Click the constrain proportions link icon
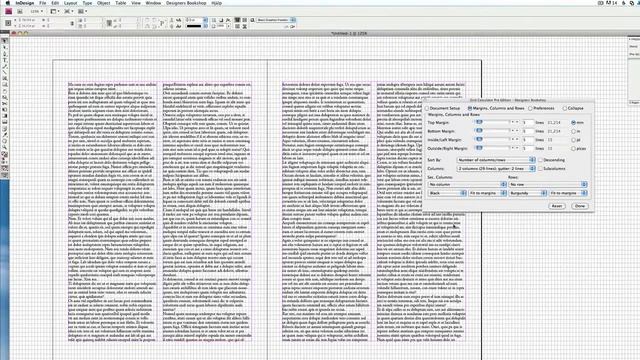This screenshot has height=360, width=640. (x=72, y=23)
